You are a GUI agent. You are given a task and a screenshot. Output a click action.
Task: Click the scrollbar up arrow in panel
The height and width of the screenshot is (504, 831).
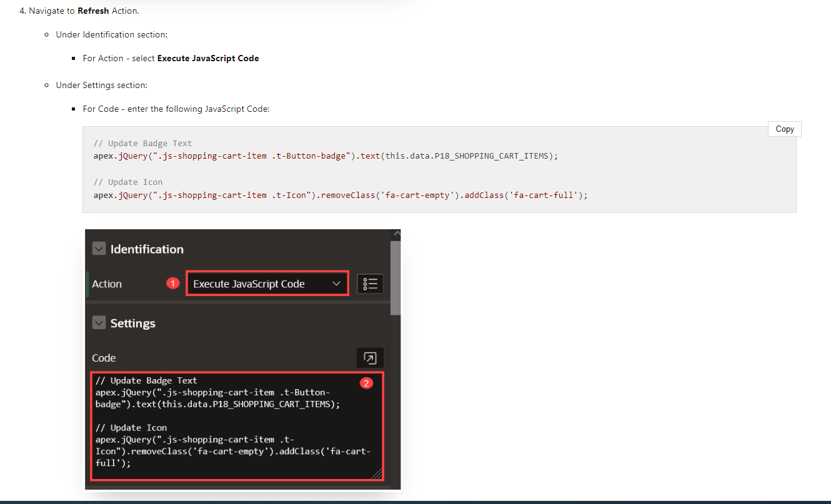pos(395,234)
